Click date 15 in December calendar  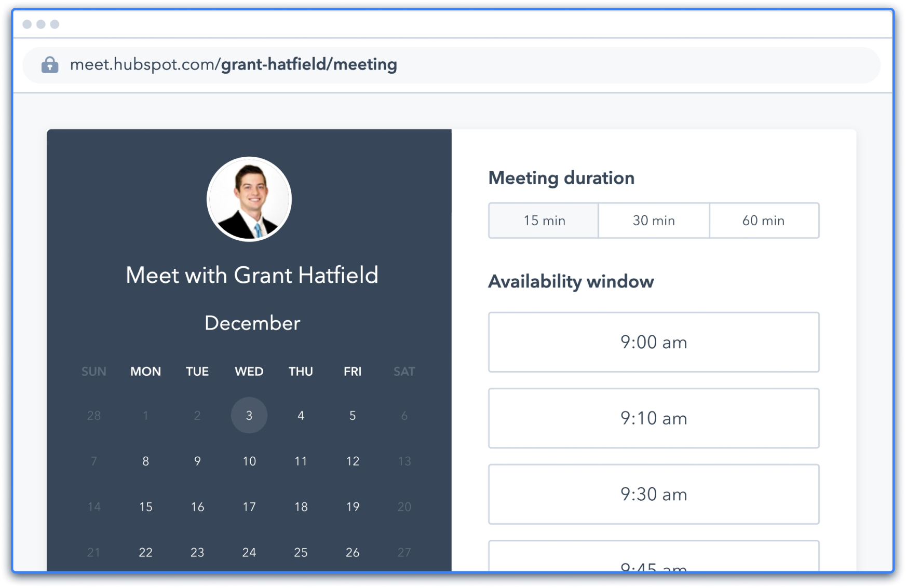pyautogui.click(x=146, y=507)
